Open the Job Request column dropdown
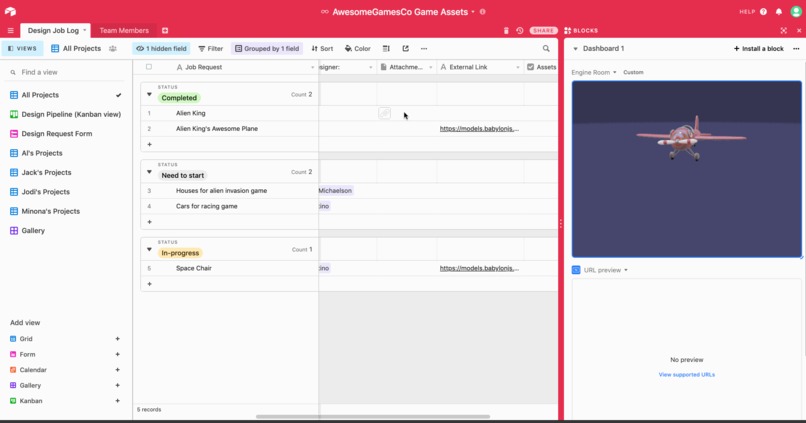This screenshot has width=806, height=423. pos(312,67)
